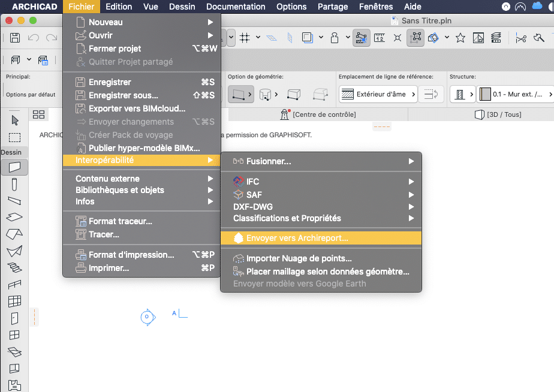This screenshot has height=392, width=554.
Task: Select the Stair tool in toolbox
Action: click(x=15, y=267)
